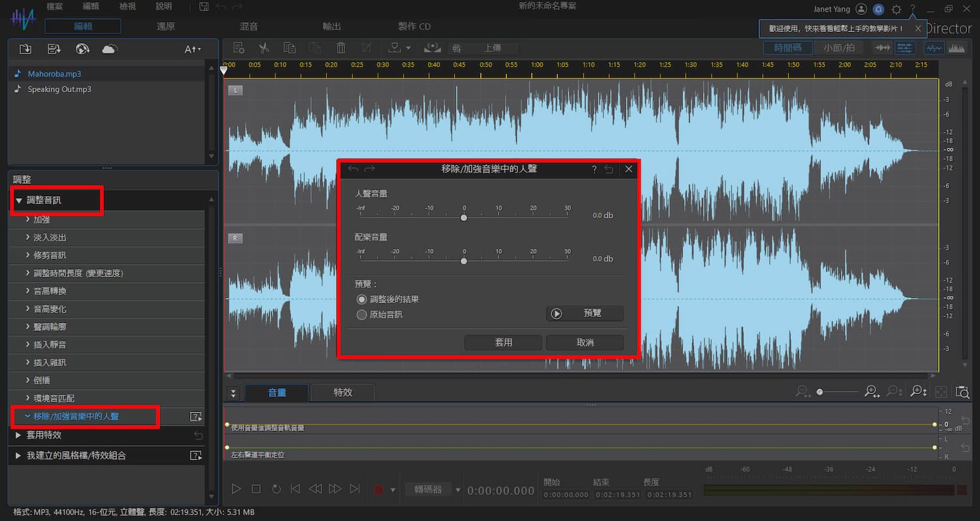Switch to the 製作 CD tab
980x521 pixels.
[x=414, y=26]
